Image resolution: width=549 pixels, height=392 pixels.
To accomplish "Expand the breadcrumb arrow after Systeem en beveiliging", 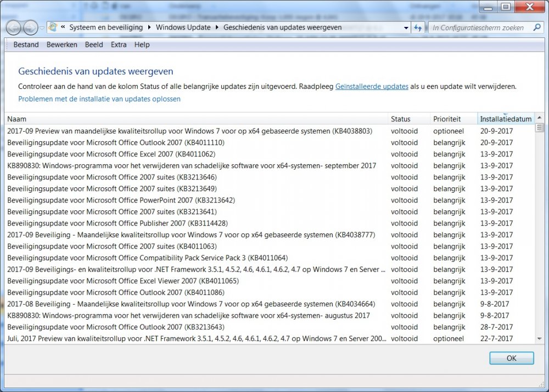I will [x=149, y=27].
